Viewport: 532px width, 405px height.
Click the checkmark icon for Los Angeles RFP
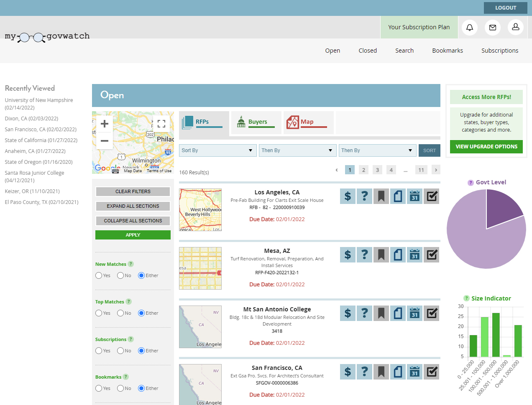pyautogui.click(x=432, y=196)
